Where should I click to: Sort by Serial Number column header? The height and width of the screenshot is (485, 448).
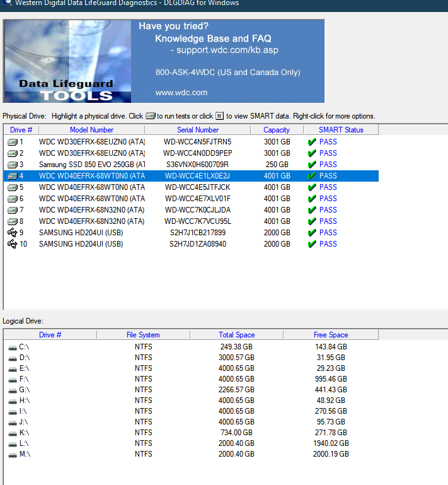click(x=198, y=130)
